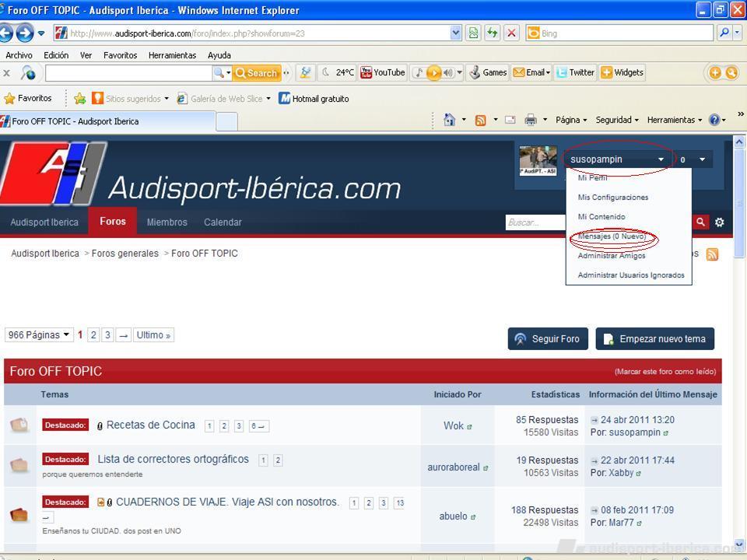
Task: Open the YouTube toolbar shortcut
Action: pyautogui.click(x=383, y=72)
